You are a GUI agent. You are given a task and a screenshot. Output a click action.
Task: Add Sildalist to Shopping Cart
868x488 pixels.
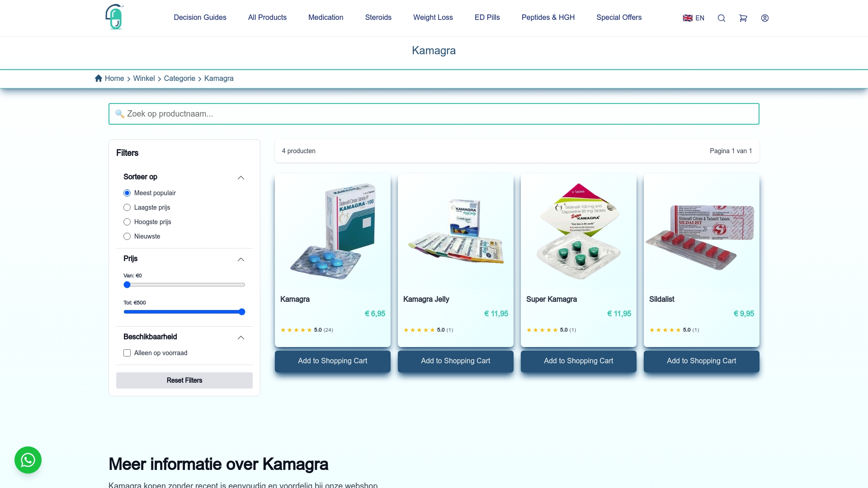(x=702, y=361)
